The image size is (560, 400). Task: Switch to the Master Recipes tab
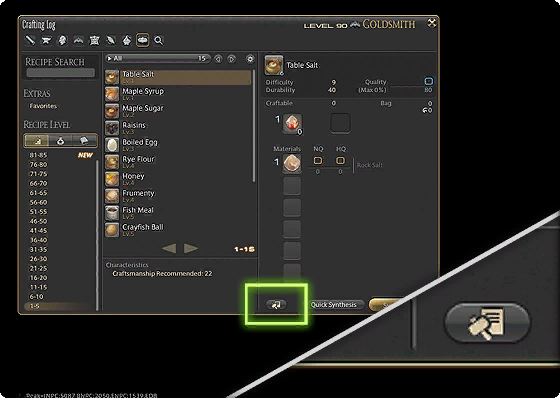tap(85, 140)
